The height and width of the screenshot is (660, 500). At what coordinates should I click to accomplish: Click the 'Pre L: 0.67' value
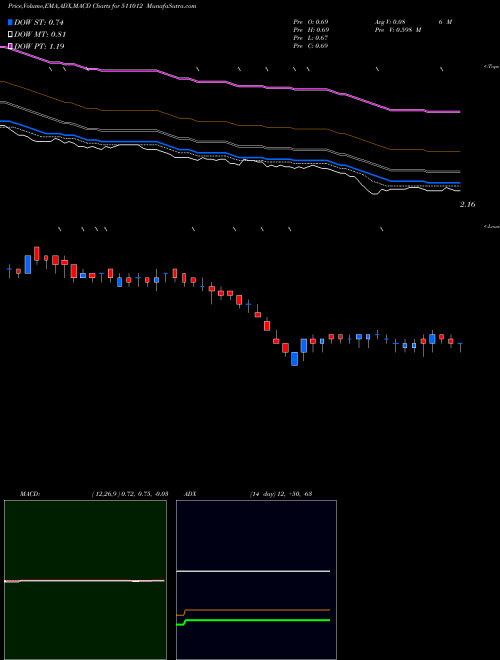(311, 38)
